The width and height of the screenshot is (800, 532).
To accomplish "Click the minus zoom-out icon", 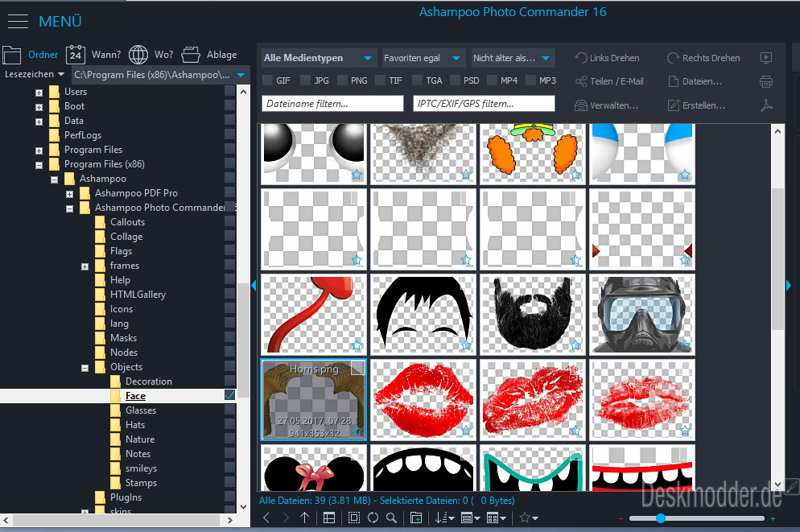I will [x=621, y=519].
